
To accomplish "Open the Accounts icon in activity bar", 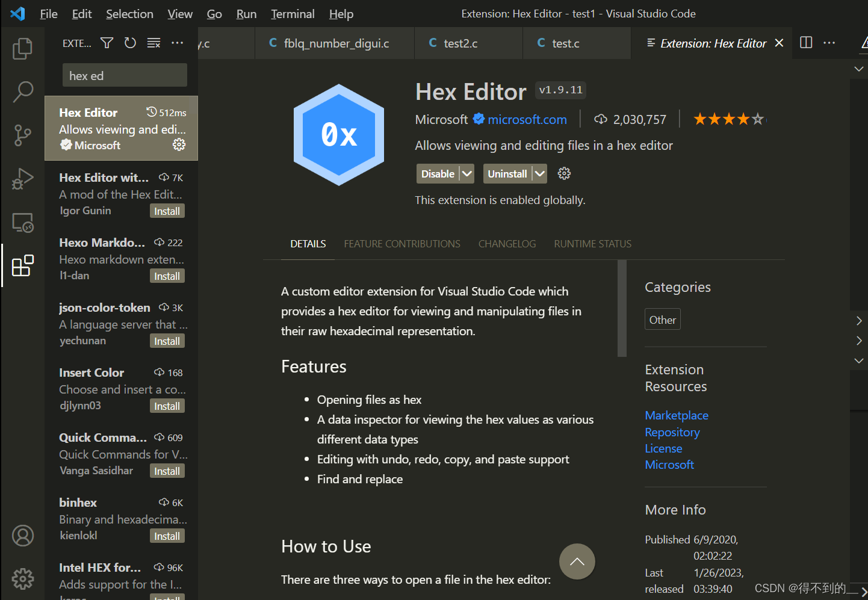I will coord(23,536).
